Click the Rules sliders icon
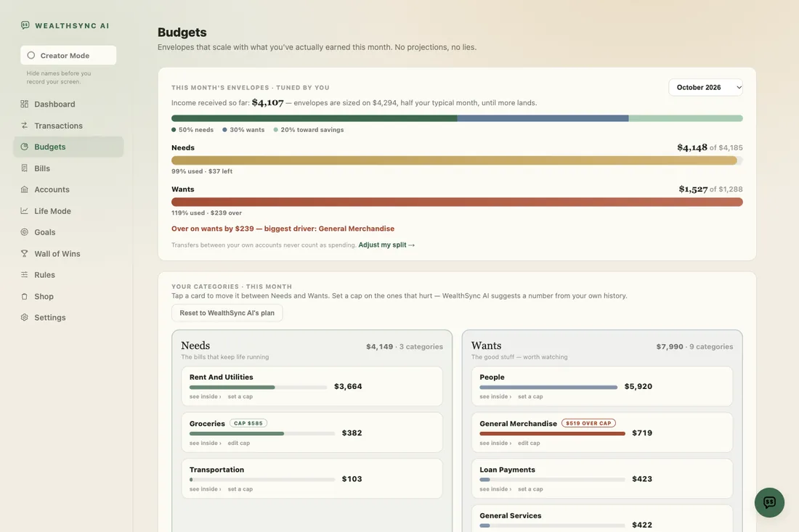799x532 pixels. pyautogui.click(x=24, y=275)
